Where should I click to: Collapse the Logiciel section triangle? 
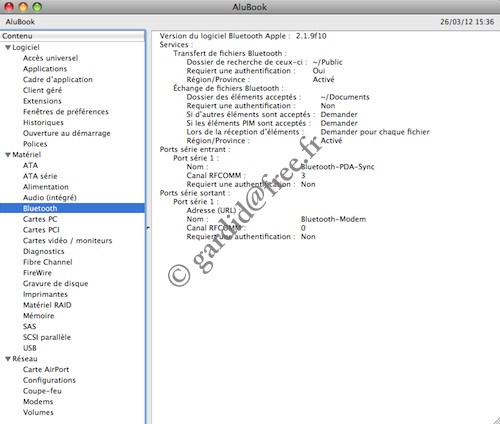[x=8, y=48]
